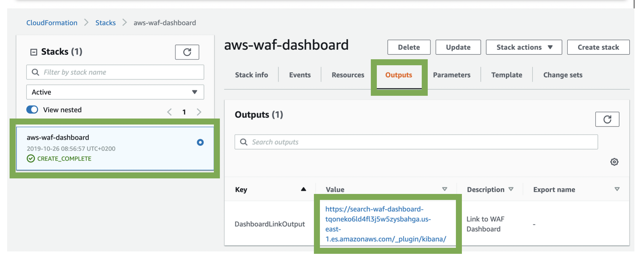Sort outputs by Key ascending arrow
The image size is (644, 261).
point(303,189)
